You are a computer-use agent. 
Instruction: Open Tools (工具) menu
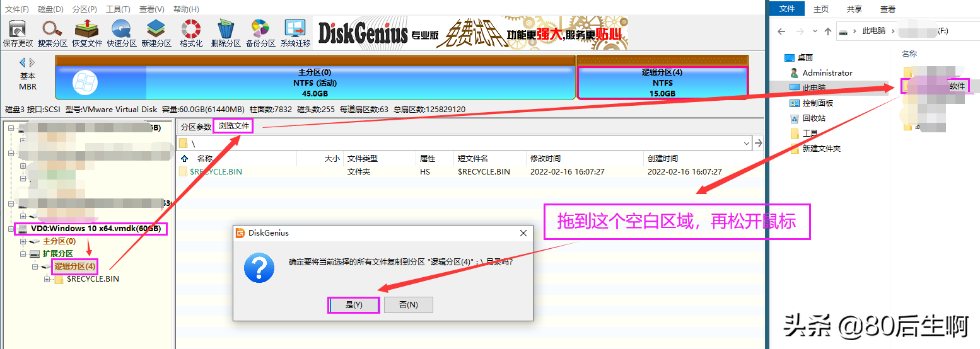coord(118,9)
